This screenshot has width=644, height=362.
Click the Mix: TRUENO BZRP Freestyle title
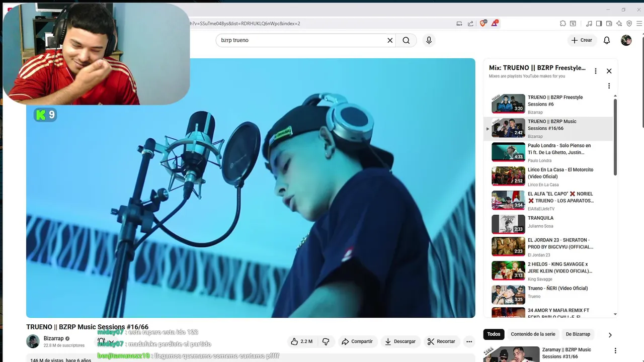click(x=537, y=68)
